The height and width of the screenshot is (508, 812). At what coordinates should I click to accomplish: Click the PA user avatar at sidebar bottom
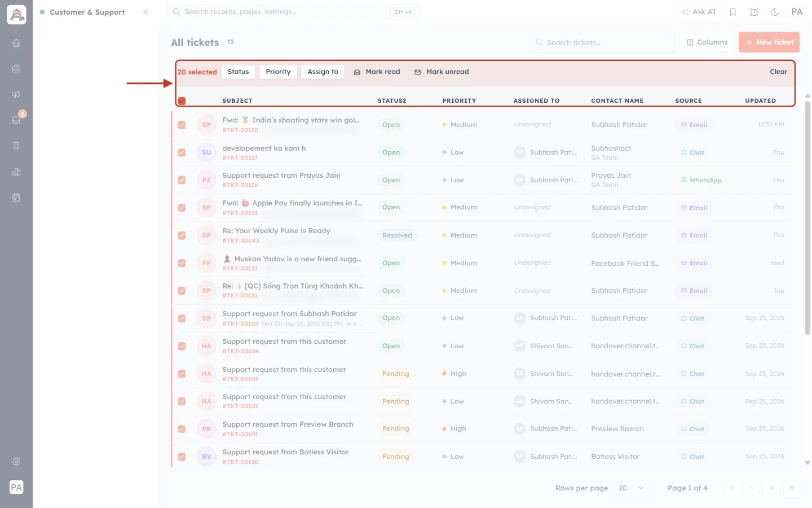(16, 487)
